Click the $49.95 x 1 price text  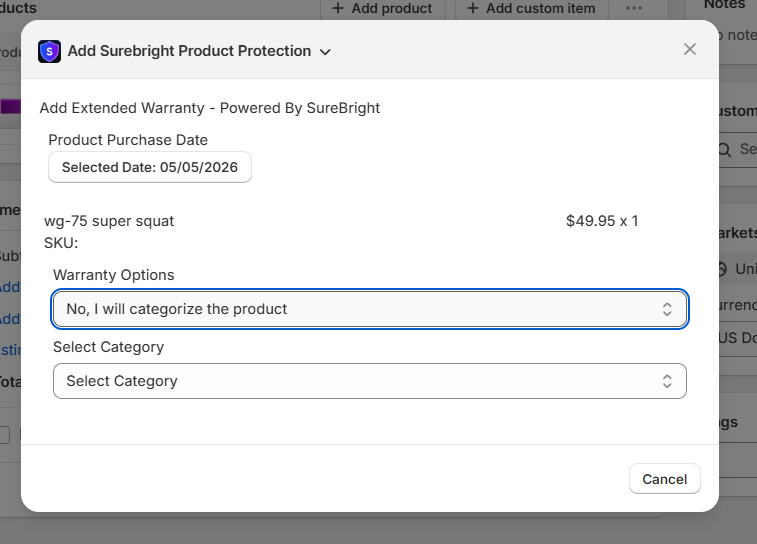tap(602, 221)
